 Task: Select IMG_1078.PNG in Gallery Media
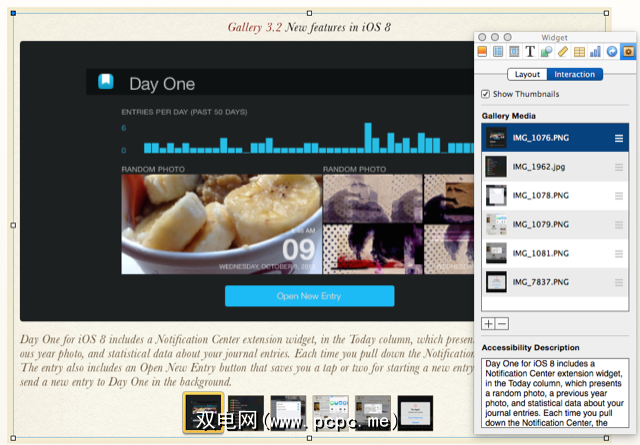pos(555,196)
